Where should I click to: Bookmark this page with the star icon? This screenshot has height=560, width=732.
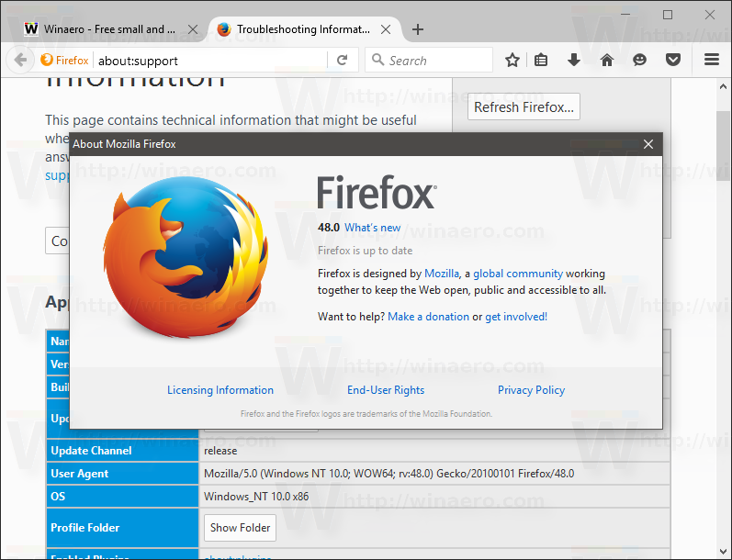[x=512, y=60]
